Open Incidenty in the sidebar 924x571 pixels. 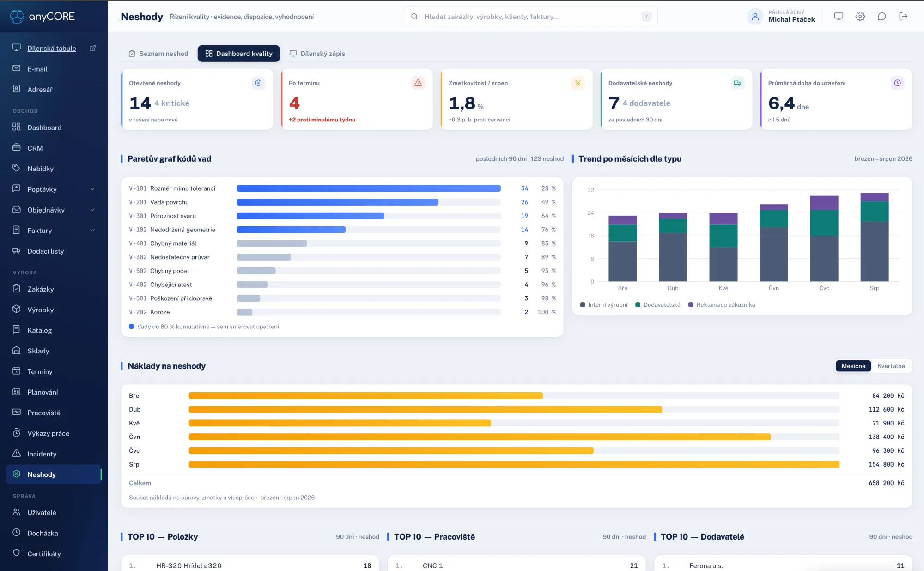coord(54,454)
